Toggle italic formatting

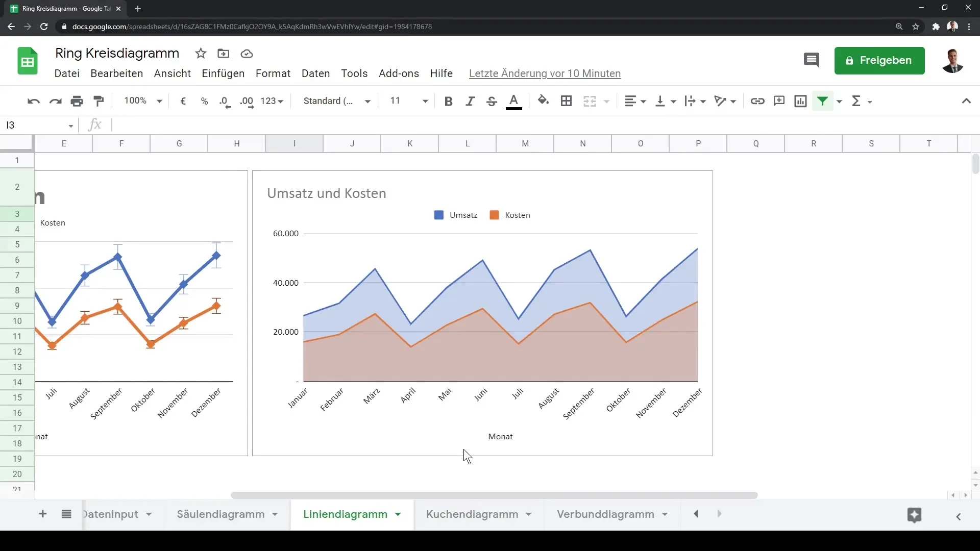pyautogui.click(x=470, y=101)
